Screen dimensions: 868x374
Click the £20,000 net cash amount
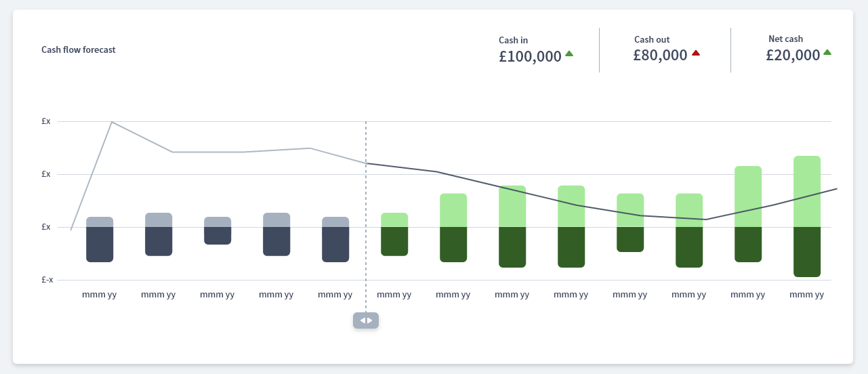tap(793, 55)
